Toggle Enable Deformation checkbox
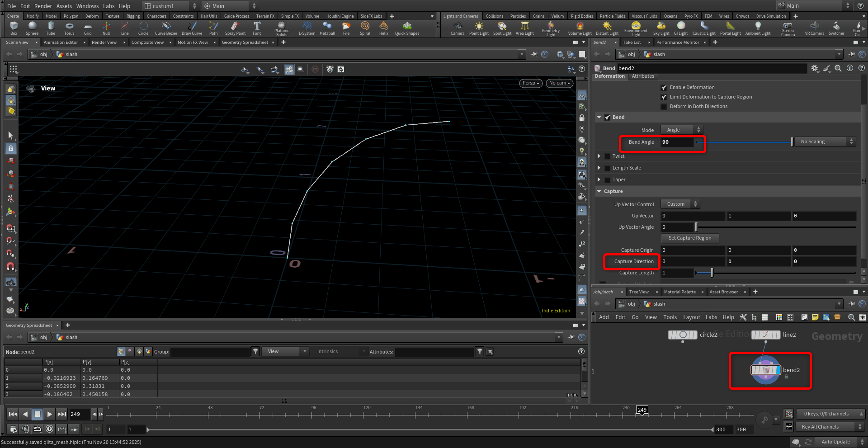The height and width of the screenshot is (448, 868). point(664,88)
